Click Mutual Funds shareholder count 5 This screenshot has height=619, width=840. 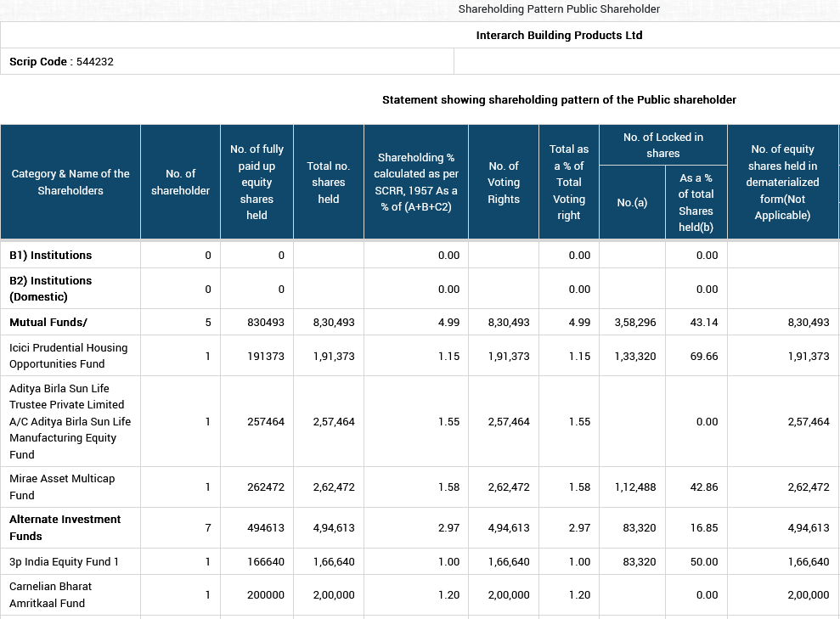[x=208, y=323]
